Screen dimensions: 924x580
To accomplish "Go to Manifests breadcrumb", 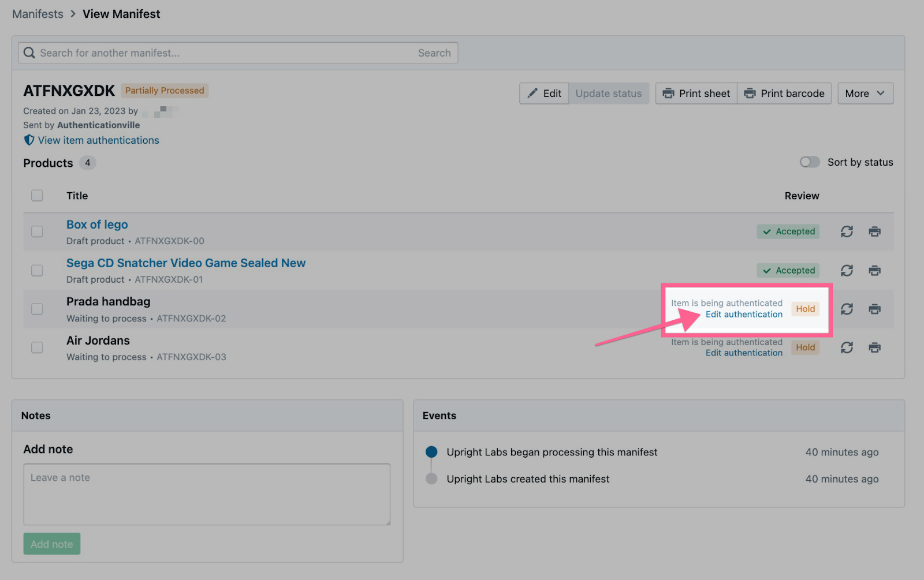I will coord(38,14).
